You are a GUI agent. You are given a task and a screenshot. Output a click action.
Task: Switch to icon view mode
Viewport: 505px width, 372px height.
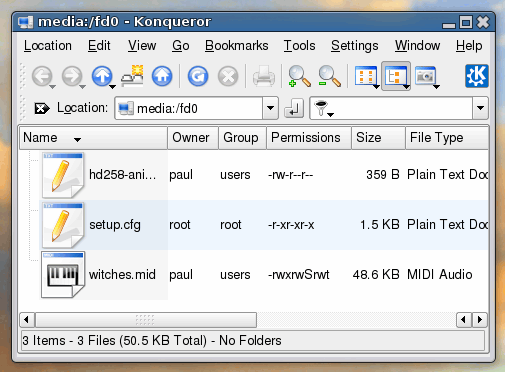366,76
